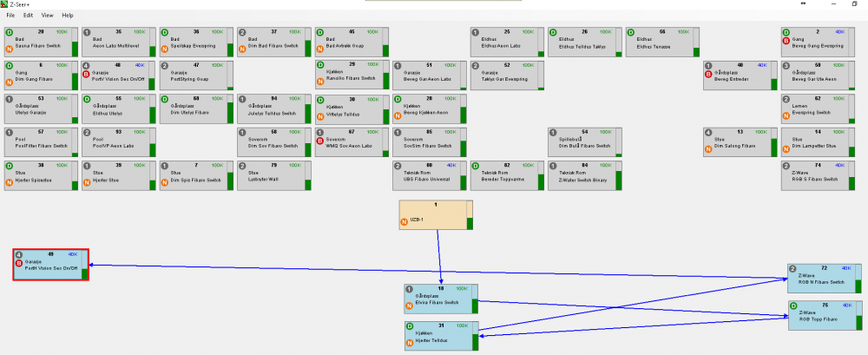Image resolution: width=868 pixels, height=355 pixels.
Task: Select node 31 Hjerter Telldus
Action: point(438,335)
